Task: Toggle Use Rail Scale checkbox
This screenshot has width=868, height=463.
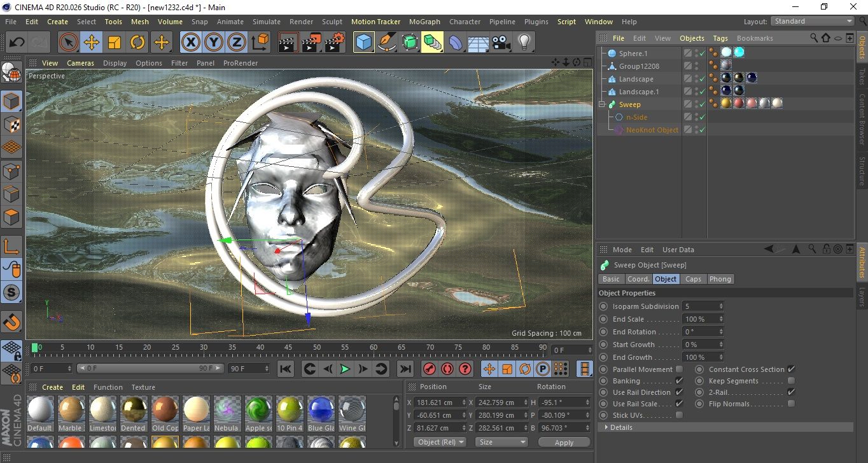Action: pyautogui.click(x=679, y=404)
